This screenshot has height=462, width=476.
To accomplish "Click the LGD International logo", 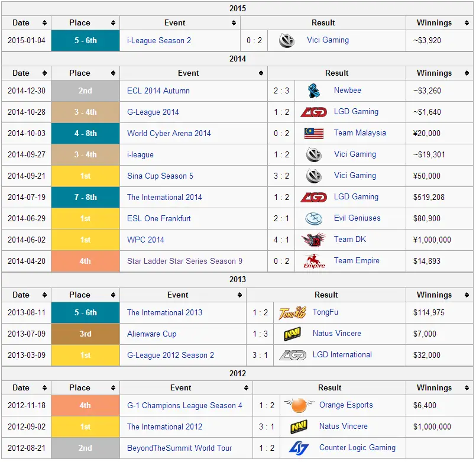I will 293,355.
